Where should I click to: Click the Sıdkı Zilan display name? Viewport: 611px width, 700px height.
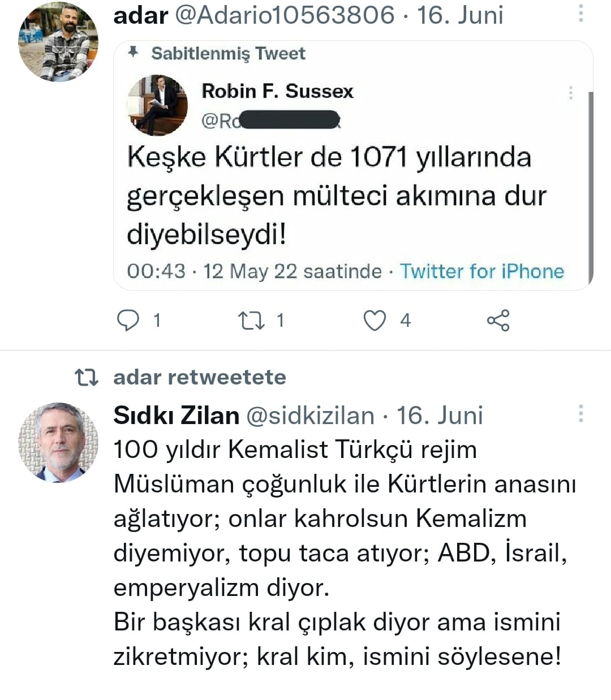176,416
